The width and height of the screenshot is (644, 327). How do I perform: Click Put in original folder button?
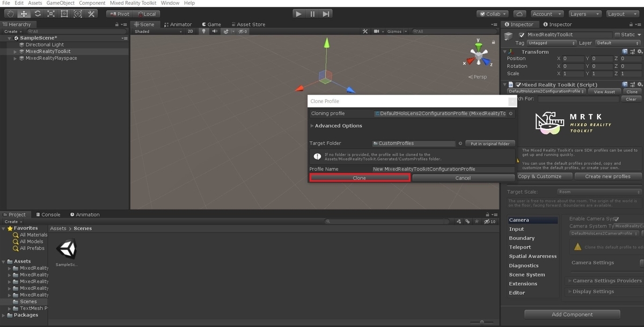[490, 143]
